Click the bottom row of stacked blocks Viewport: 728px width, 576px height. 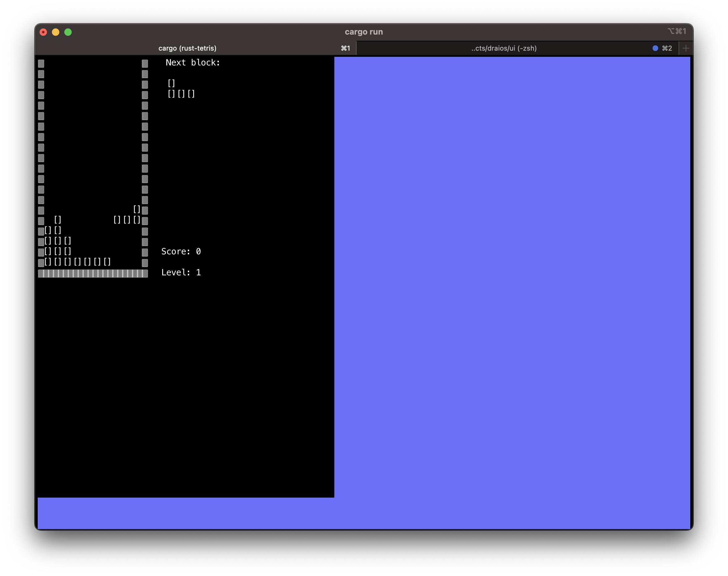[x=77, y=262]
